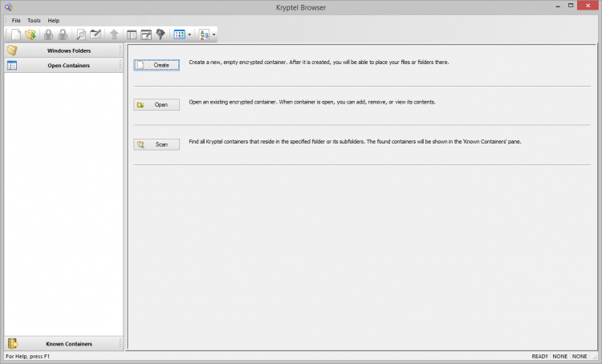The width and height of the screenshot is (602, 364).
Task: Click the new container toolbar icon
Action: tap(16, 34)
